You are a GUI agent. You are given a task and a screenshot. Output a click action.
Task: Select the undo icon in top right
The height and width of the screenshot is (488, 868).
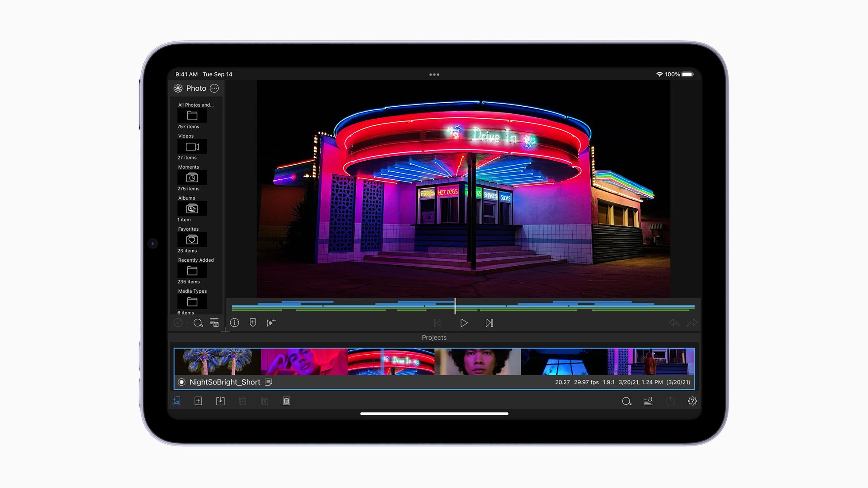tap(673, 322)
